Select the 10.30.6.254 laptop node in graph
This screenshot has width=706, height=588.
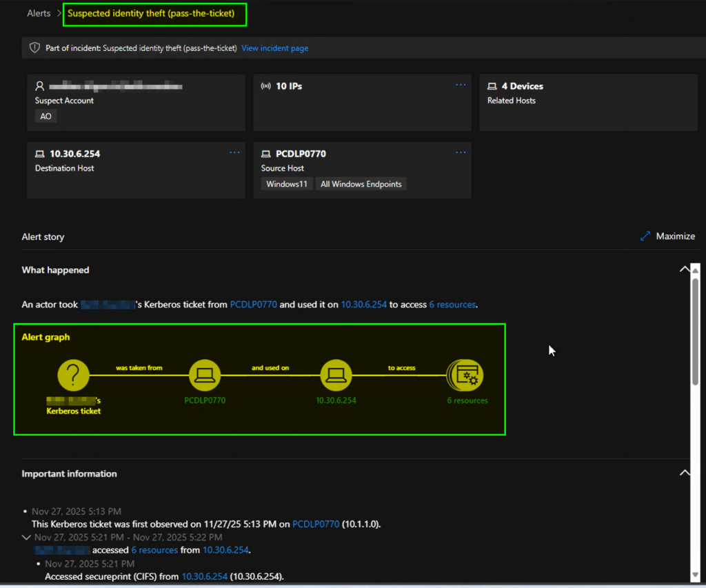tap(336, 376)
